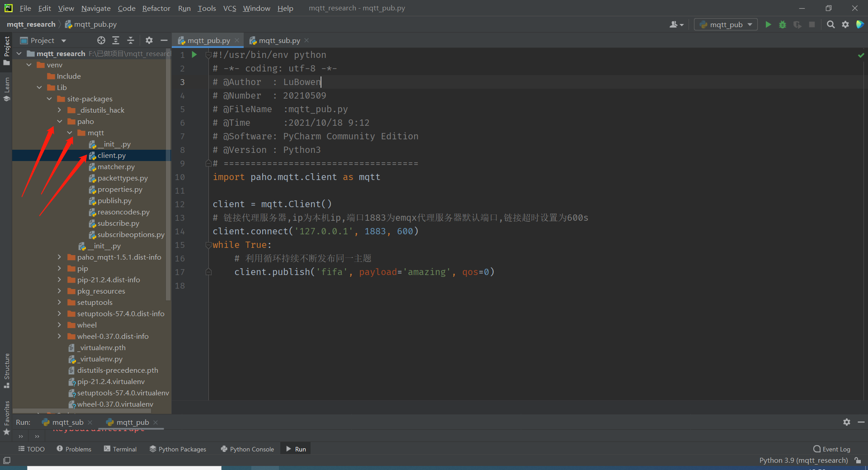Open the mqtt_pub run configuration dropdown
Image resolution: width=868 pixels, height=470 pixels.
pos(726,24)
